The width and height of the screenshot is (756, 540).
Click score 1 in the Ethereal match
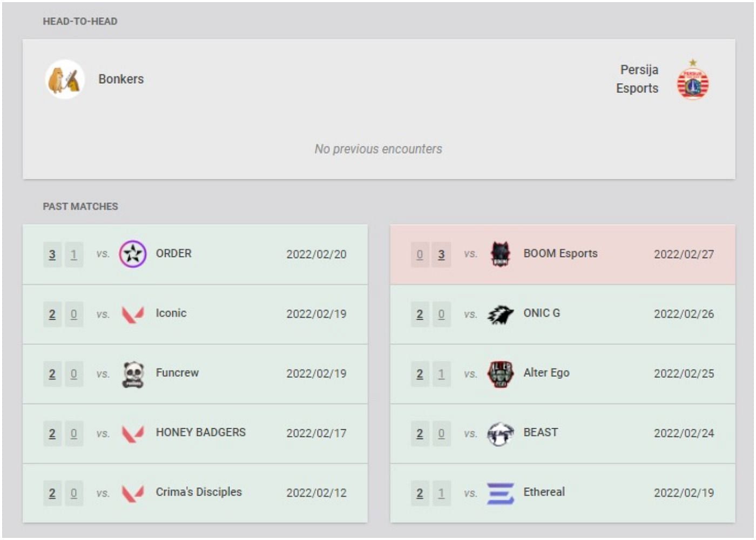click(441, 493)
